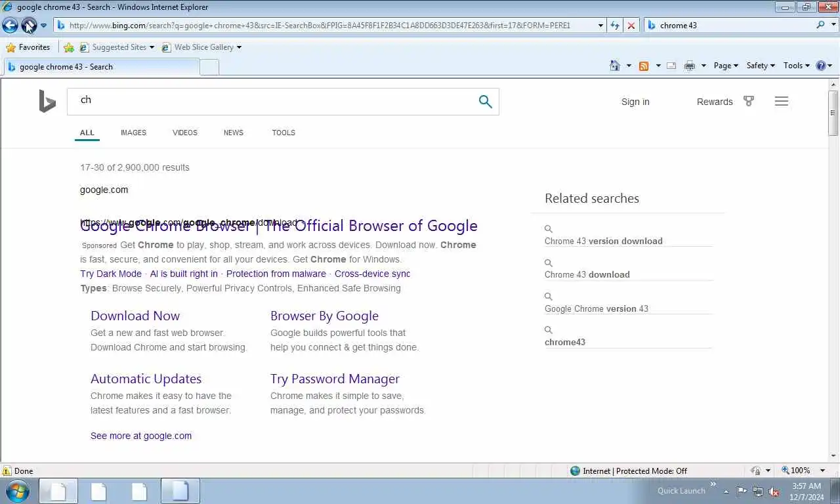
Task: Open Web Slice Gallery favorites item
Action: pos(201,47)
